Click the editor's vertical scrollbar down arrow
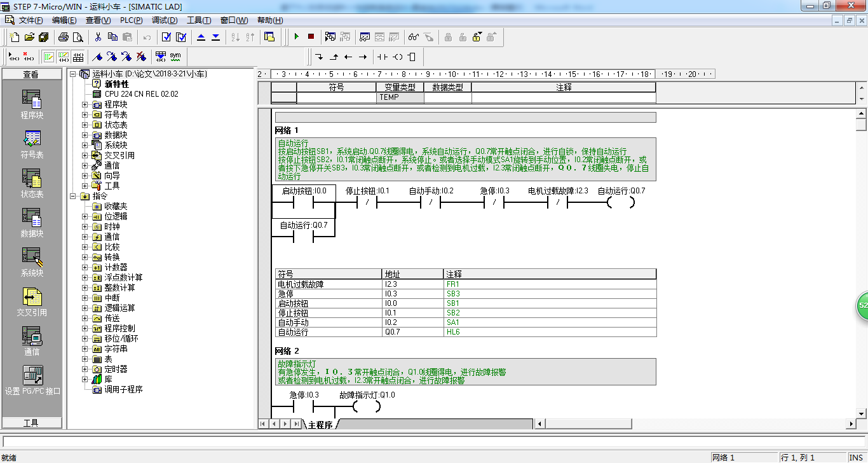 click(x=862, y=412)
